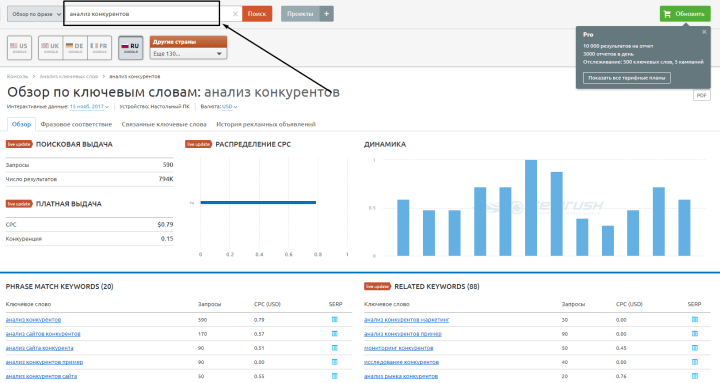Click the tallest bar in Динамика chart
The image size is (720, 383).
(x=531, y=208)
